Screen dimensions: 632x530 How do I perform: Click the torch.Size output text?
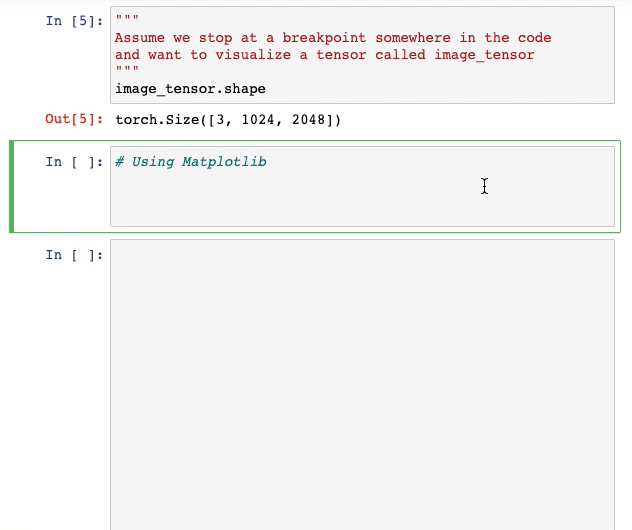coord(228,120)
